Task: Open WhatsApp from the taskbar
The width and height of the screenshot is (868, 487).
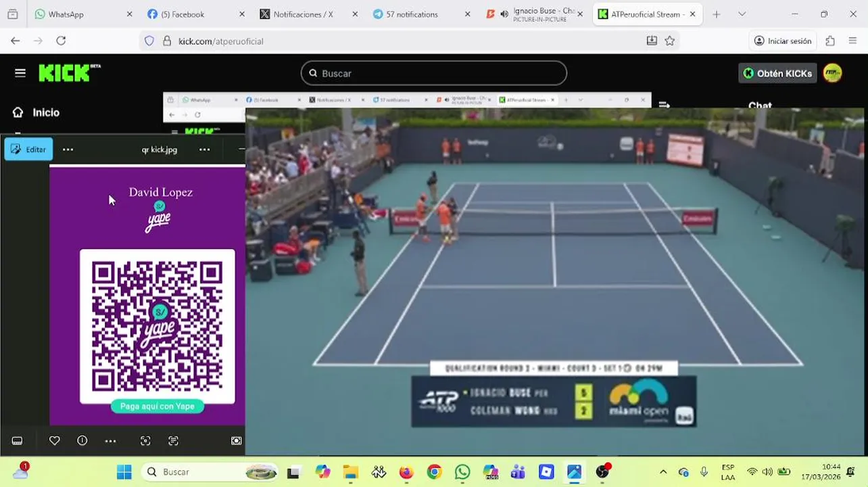Action: pyautogui.click(x=462, y=472)
